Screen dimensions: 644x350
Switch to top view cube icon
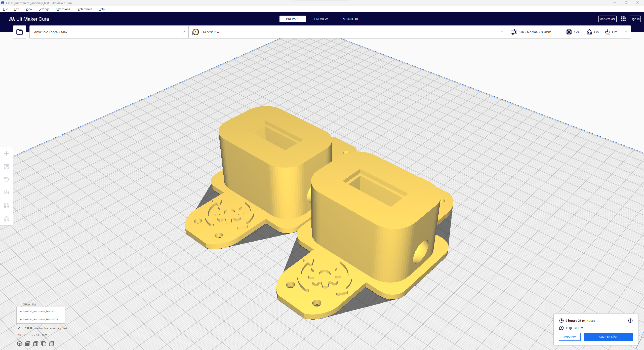pos(36,343)
